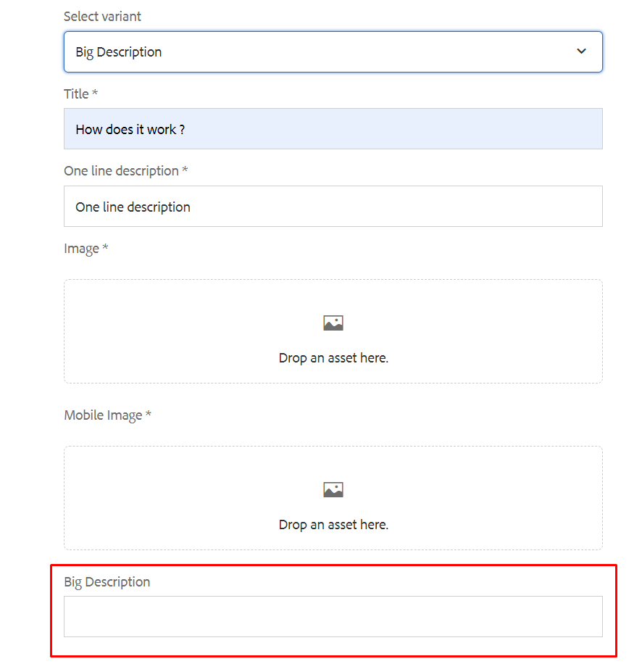Click the Title input showing 'How does it work ?'
642x672 pixels.
333,129
